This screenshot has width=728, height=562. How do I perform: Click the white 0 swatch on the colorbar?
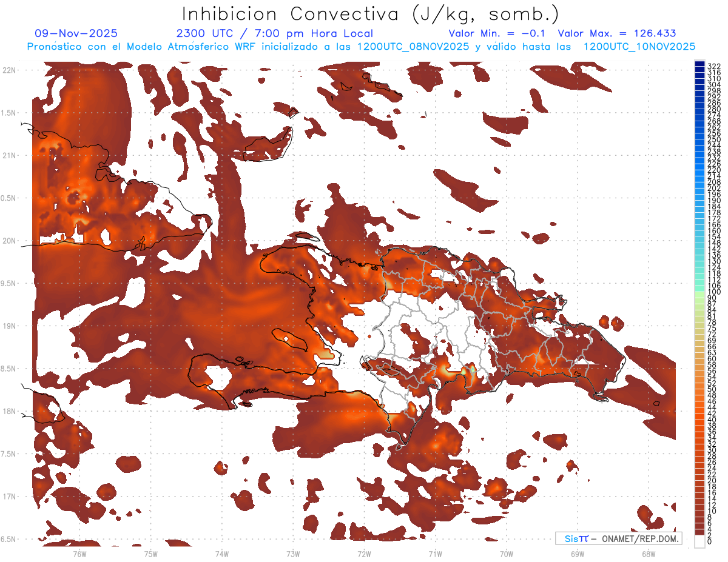(x=699, y=541)
